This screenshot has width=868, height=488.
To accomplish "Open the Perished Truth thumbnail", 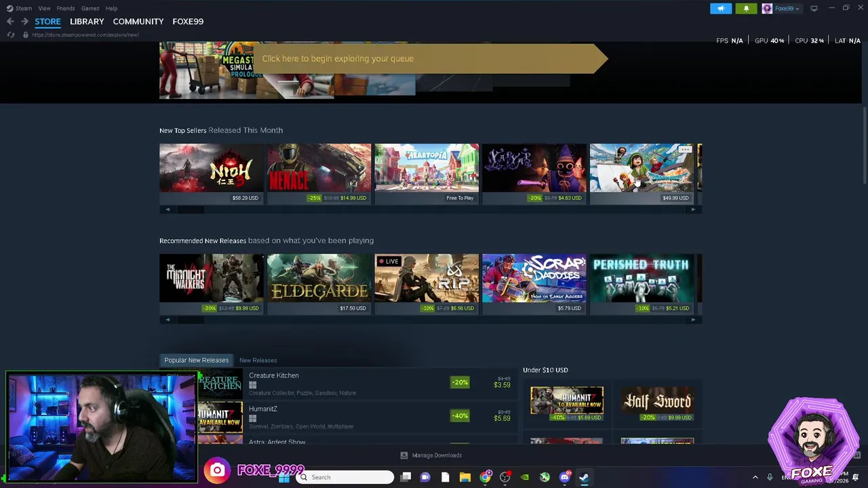I will 642,278.
